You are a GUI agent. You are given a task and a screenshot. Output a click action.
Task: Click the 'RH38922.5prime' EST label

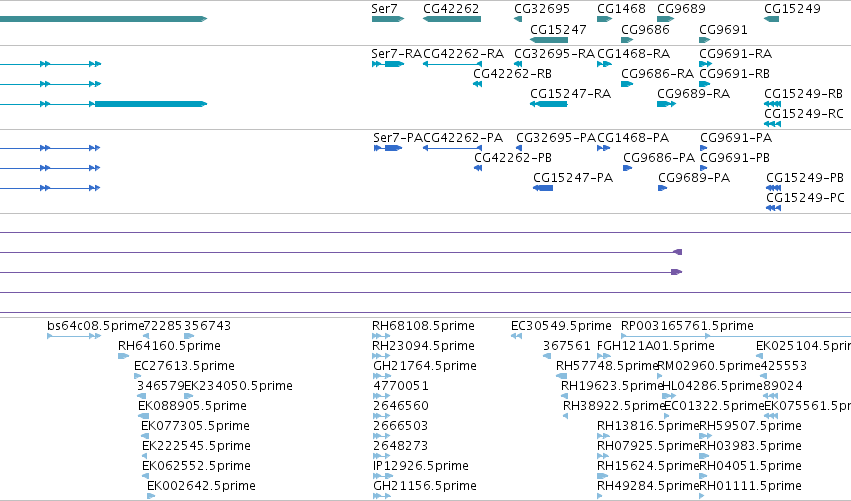tap(614, 406)
